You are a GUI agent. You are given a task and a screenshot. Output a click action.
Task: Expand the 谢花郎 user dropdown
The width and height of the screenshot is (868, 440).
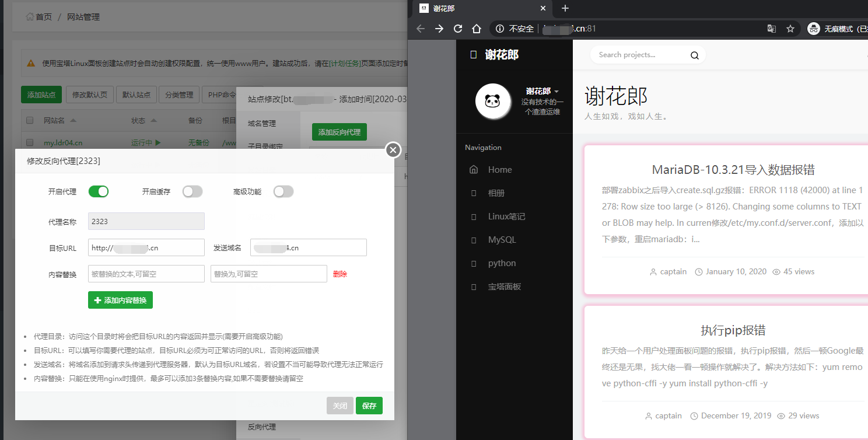coord(556,92)
